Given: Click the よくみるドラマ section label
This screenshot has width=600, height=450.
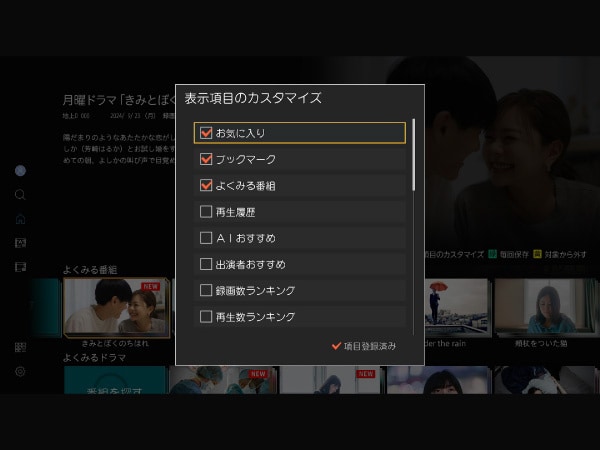Looking at the screenshot, I should (94, 358).
